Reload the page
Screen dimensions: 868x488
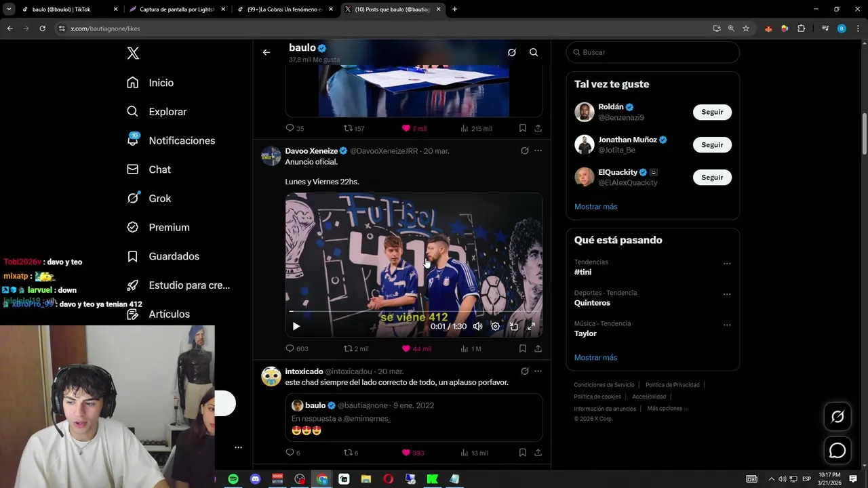click(42, 28)
